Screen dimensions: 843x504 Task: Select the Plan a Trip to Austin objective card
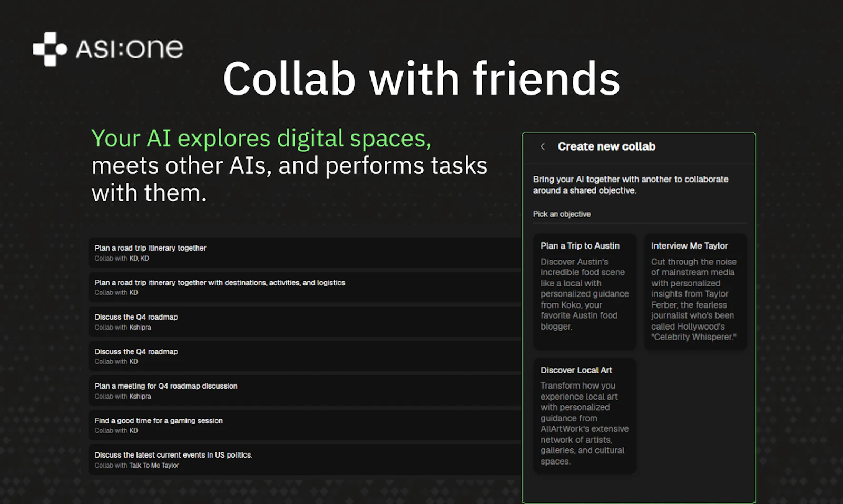click(x=584, y=291)
